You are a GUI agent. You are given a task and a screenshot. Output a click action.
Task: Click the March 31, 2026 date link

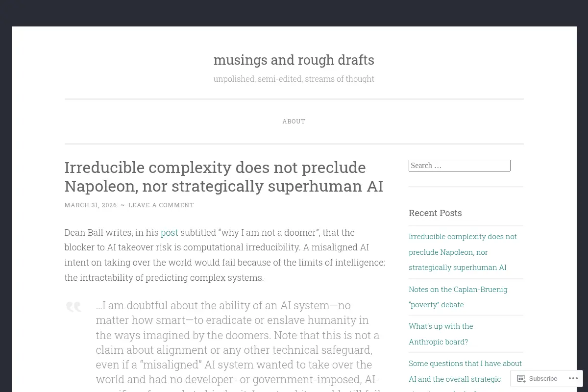(x=91, y=205)
